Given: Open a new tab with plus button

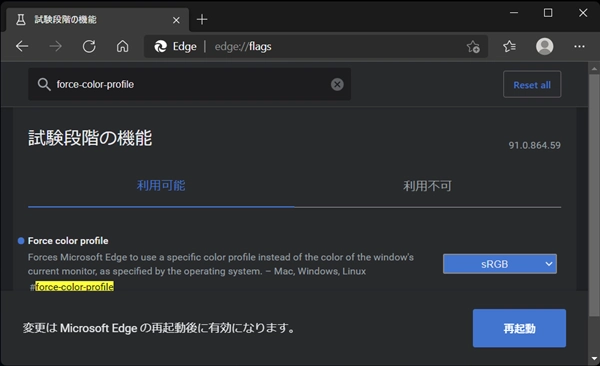Looking at the screenshot, I should pyautogui.click(x=202, y=19).
